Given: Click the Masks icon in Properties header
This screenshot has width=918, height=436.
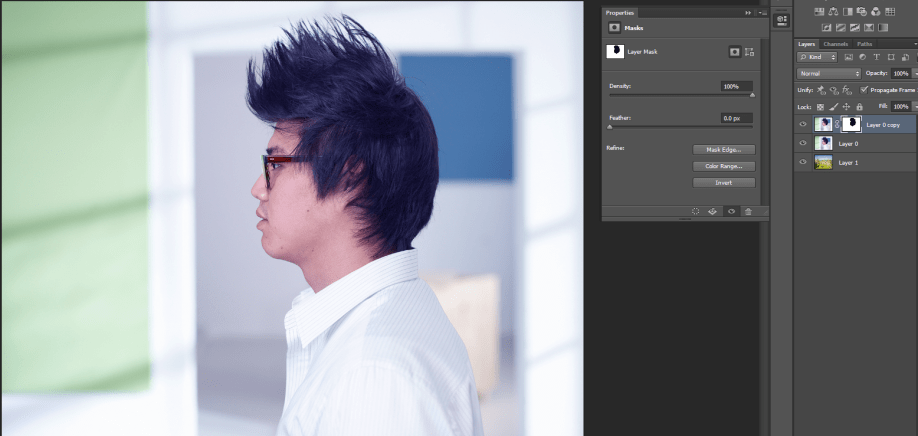Looking at the screenshot, I should click(614, 28).
